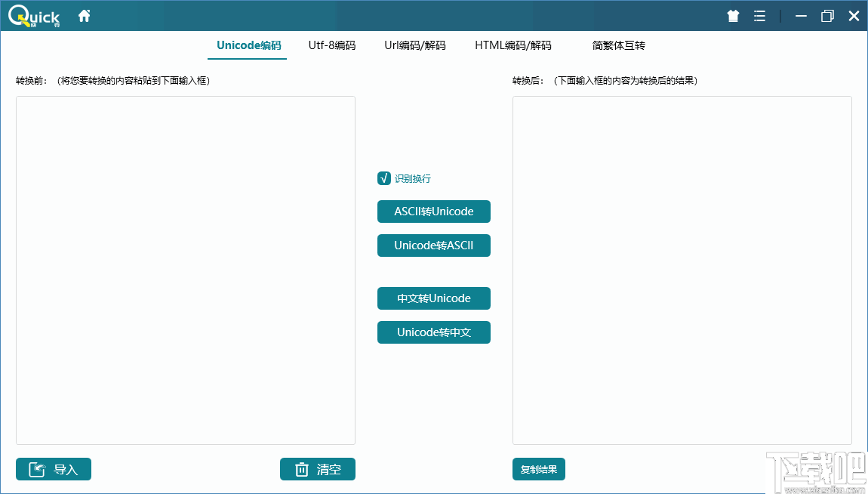
Task: Switch to the Unicode编码 tab
Action: [248, 45]
